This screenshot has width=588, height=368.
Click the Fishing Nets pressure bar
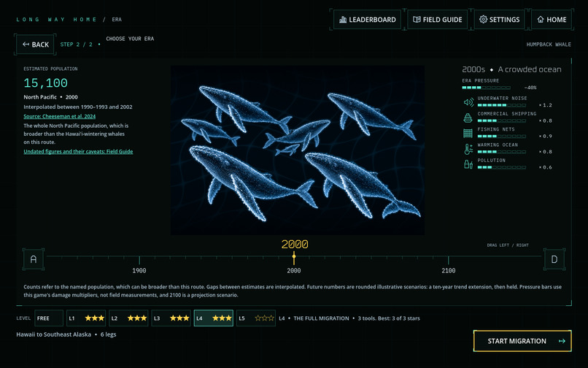pos(502,137)
